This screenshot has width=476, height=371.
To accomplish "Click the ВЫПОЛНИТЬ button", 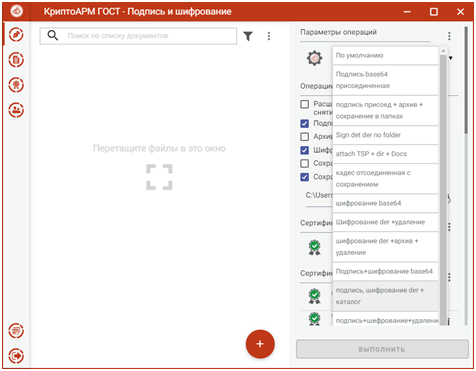I will pyautogui.click(x=382, y=349).
